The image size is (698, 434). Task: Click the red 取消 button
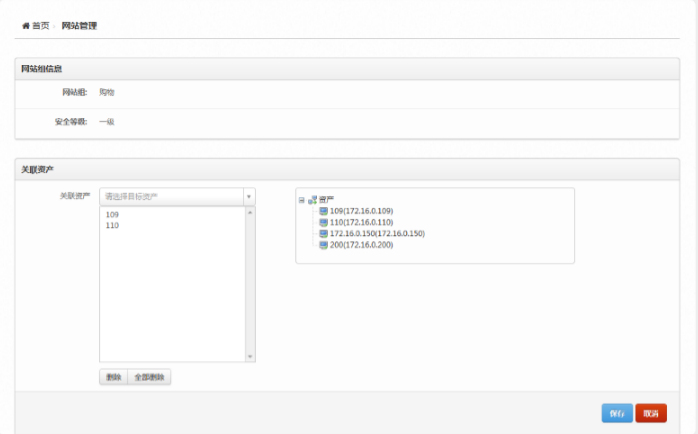650,413
